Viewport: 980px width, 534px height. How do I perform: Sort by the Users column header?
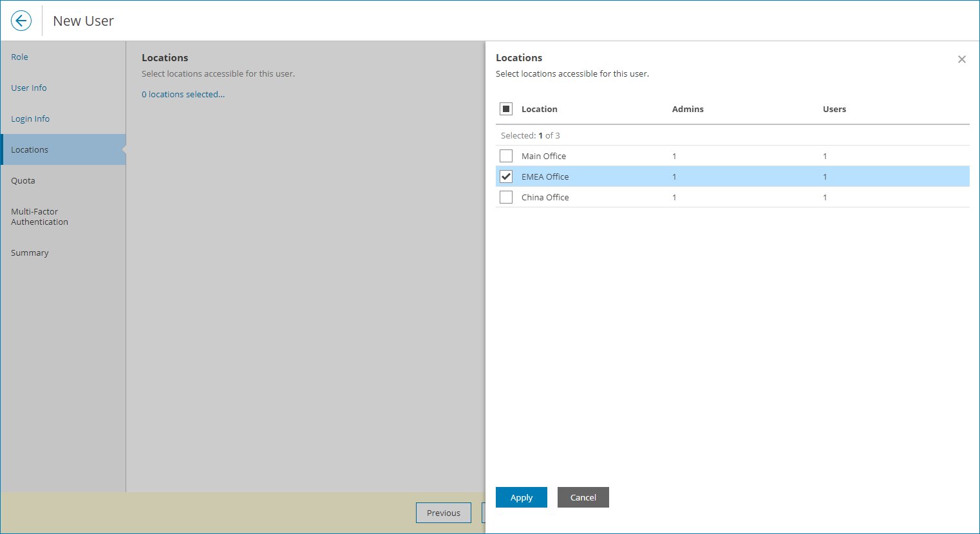tap(834, 109)
